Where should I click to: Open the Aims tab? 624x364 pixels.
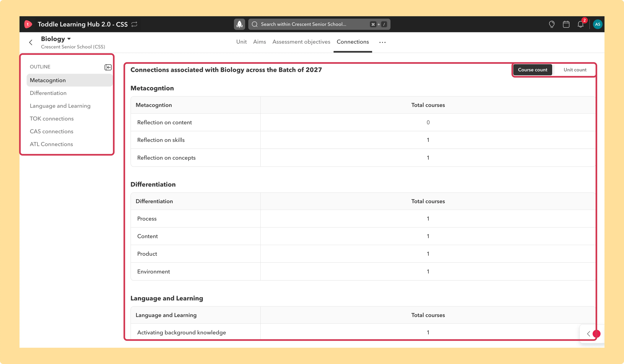(259, 42)
